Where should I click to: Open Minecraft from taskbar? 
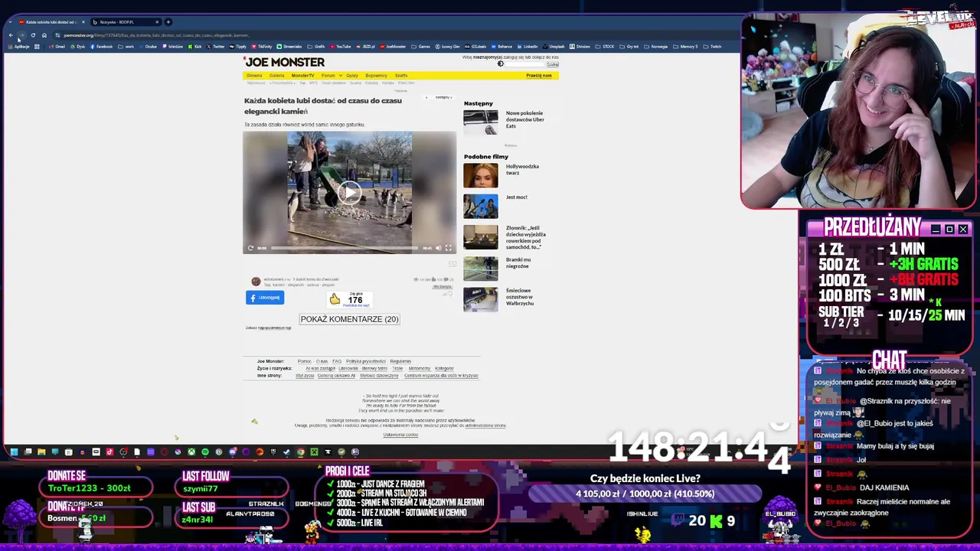click(x=314, y=452)
